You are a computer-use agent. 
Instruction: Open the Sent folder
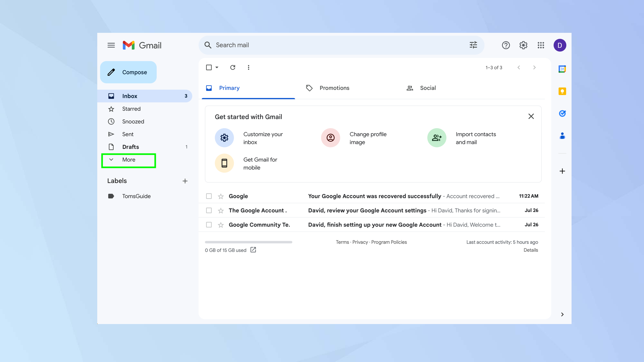(x=145, y=134)
